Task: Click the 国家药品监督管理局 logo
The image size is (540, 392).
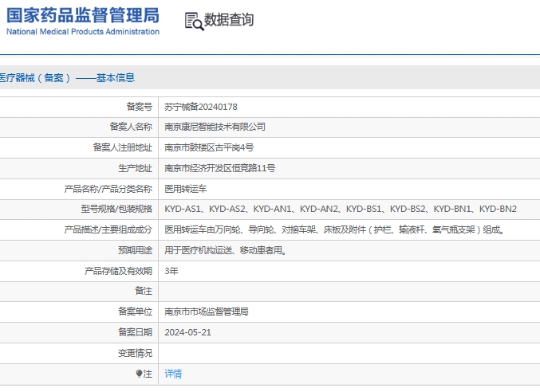Action: point(83,22)
